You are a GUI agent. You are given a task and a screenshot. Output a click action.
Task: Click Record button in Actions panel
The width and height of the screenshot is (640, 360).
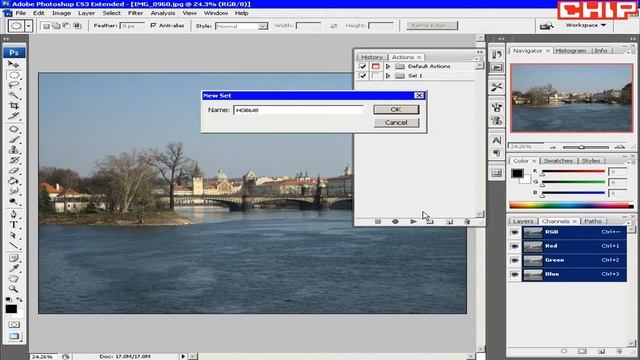395,221
